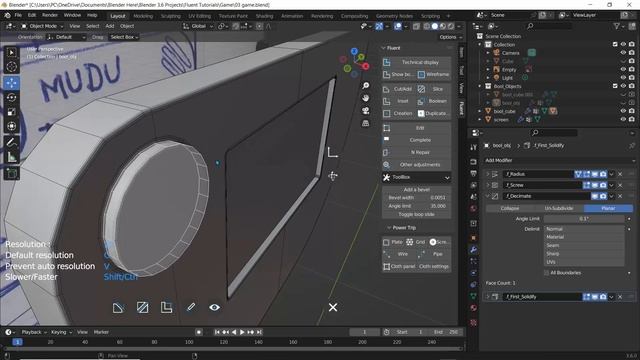Hide bool_cube object with eye icon
Image resolution: width=640 pixels, height=360 pixels.
tap(623, 111)
